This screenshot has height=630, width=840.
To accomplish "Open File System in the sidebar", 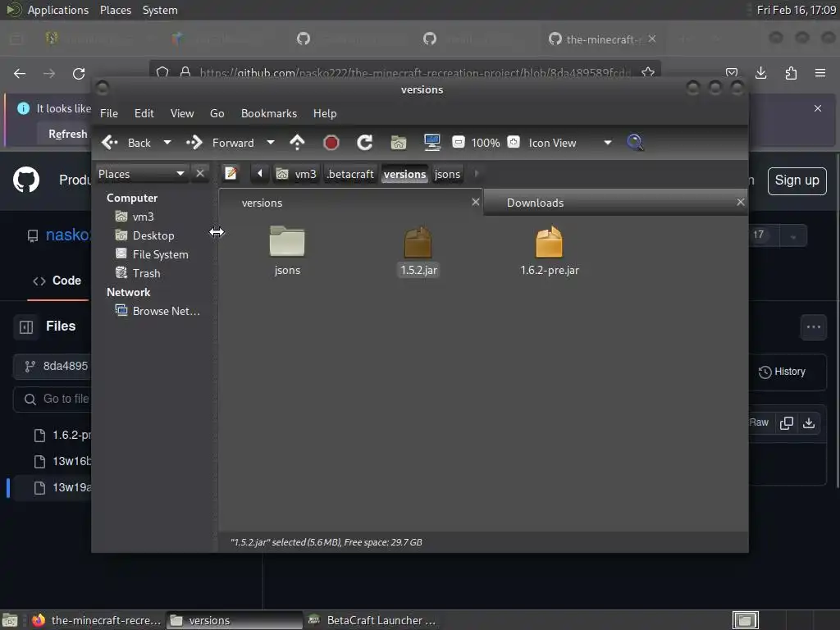I will [x=160, y=254].
